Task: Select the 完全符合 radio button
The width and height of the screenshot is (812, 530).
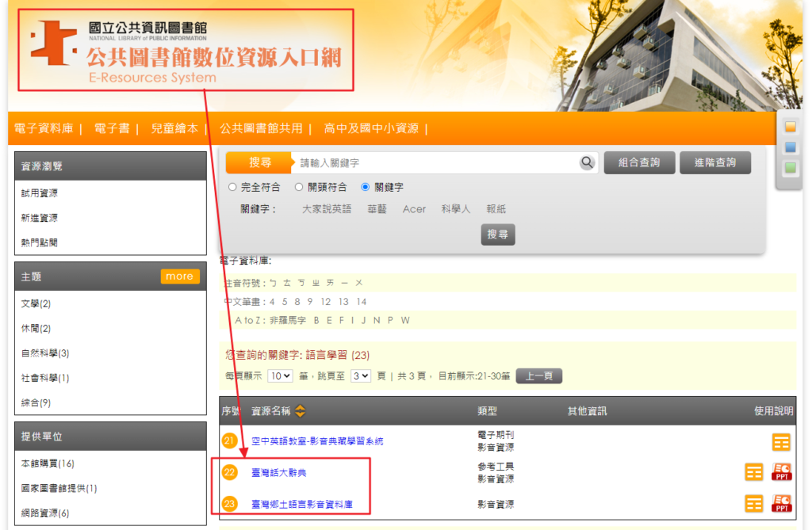Action: 232,188
